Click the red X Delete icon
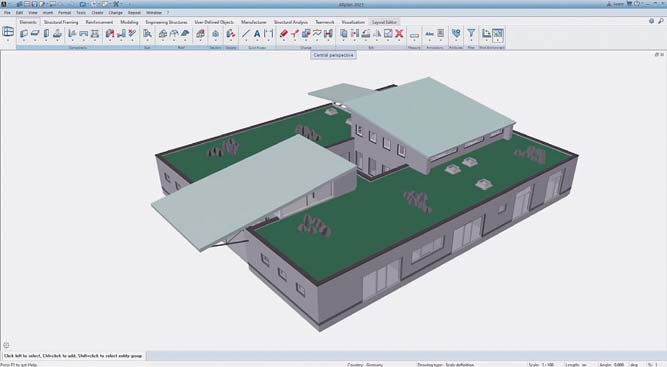 pos(399,33)
